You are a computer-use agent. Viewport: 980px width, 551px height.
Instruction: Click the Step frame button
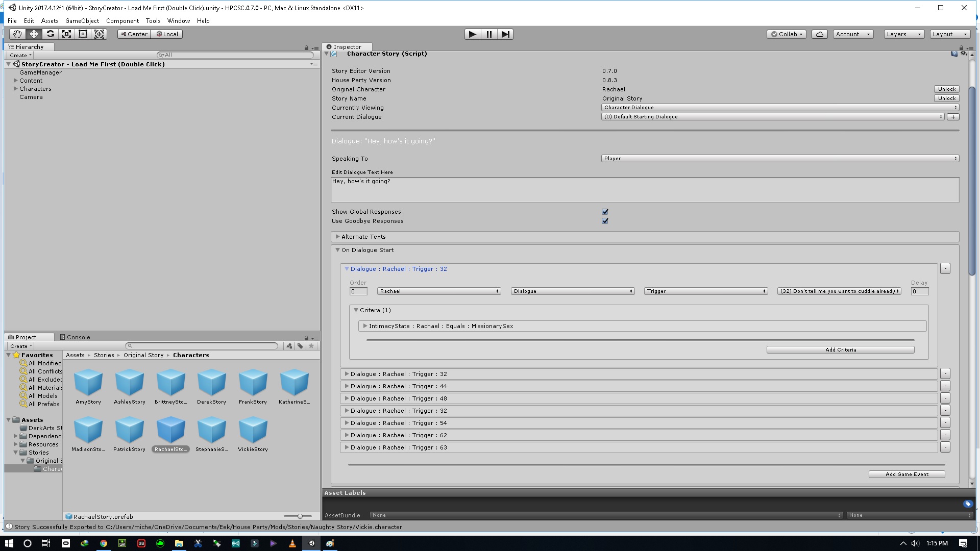(x=505, y=34)
